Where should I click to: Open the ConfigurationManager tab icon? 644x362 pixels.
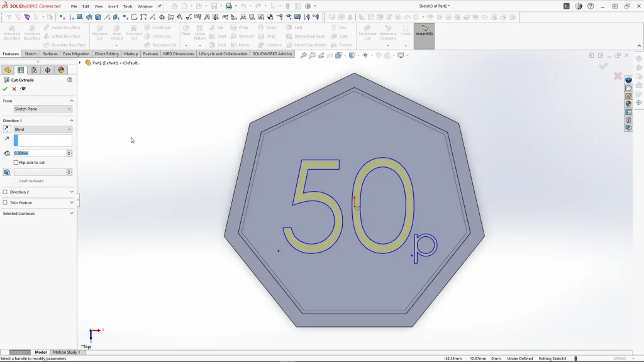34,70
